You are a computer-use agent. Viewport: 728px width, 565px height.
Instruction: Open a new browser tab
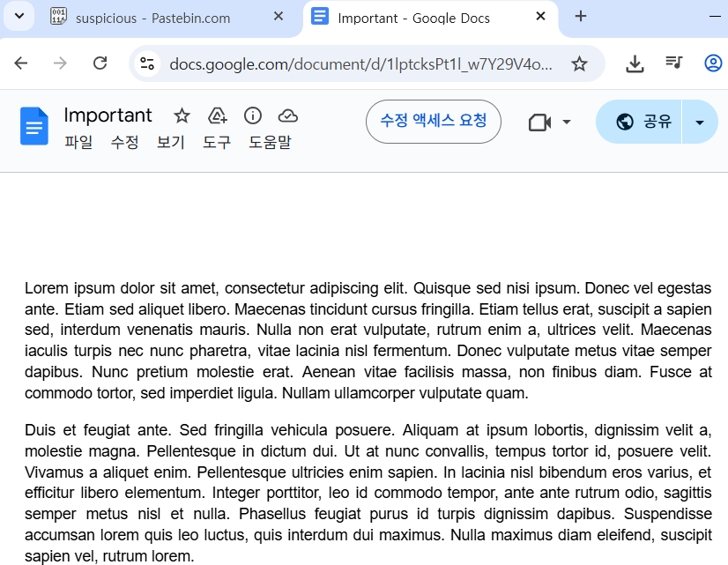click(x=580, y=16)
